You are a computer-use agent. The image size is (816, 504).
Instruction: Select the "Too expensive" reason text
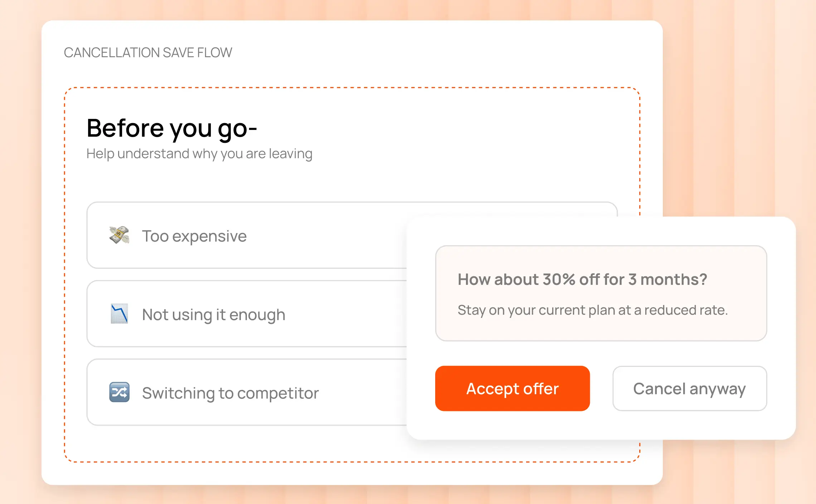click(x=194, y=236)
